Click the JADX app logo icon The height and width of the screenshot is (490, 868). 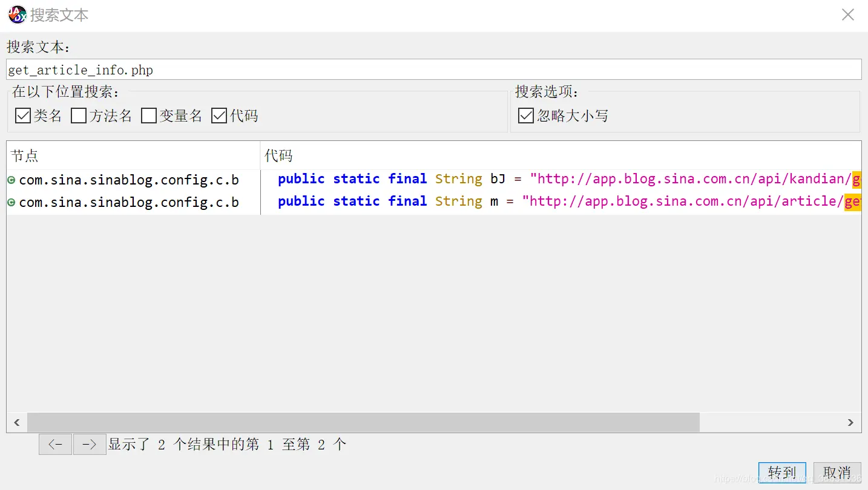[17, 15]
